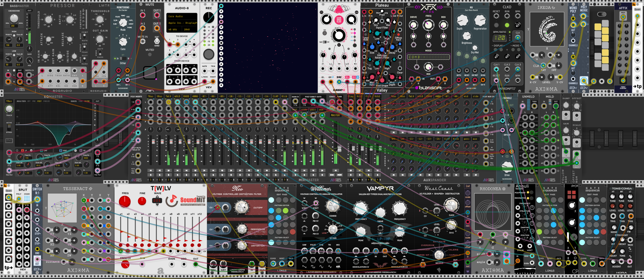Image resolution: width=644 pixels, height=279 pixels.
Task: Toggle the RUN button on CLKD
Action: point(507,25)
